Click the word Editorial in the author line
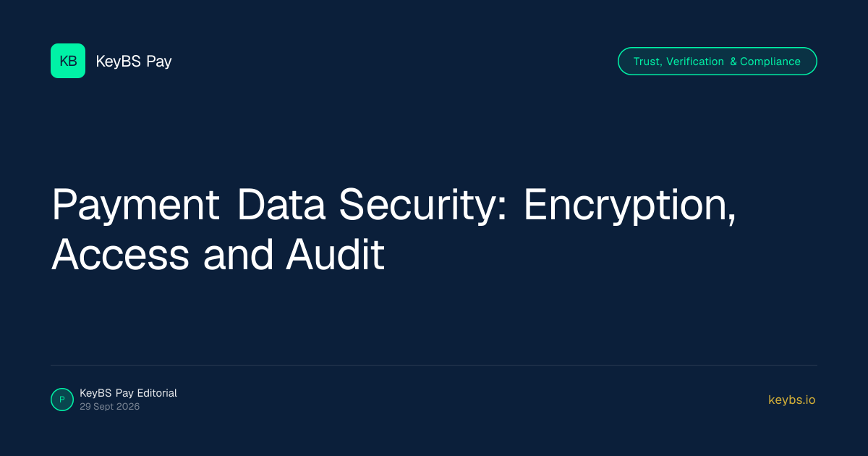The image size is (868, 456). click(x=157, y=393)
